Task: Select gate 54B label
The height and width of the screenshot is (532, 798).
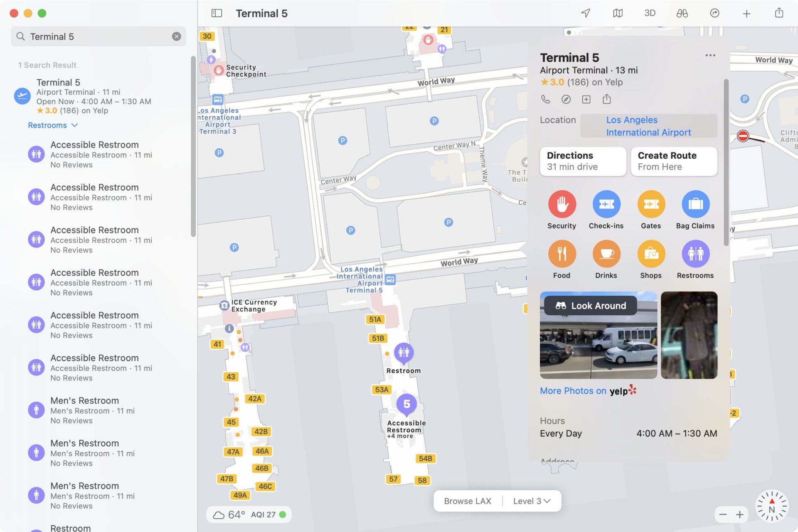Action: (x=425, y=458)
